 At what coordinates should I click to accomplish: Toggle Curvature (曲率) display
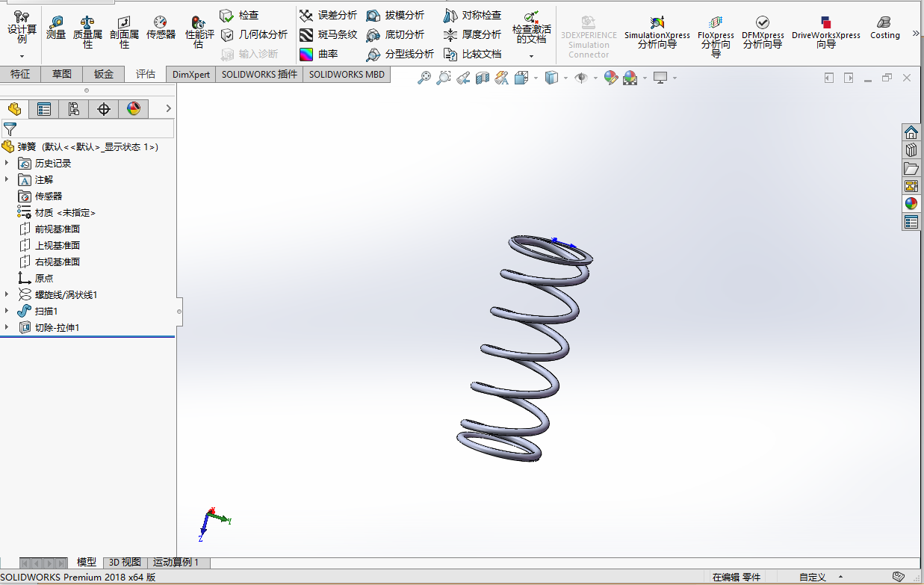pos(318,54)
